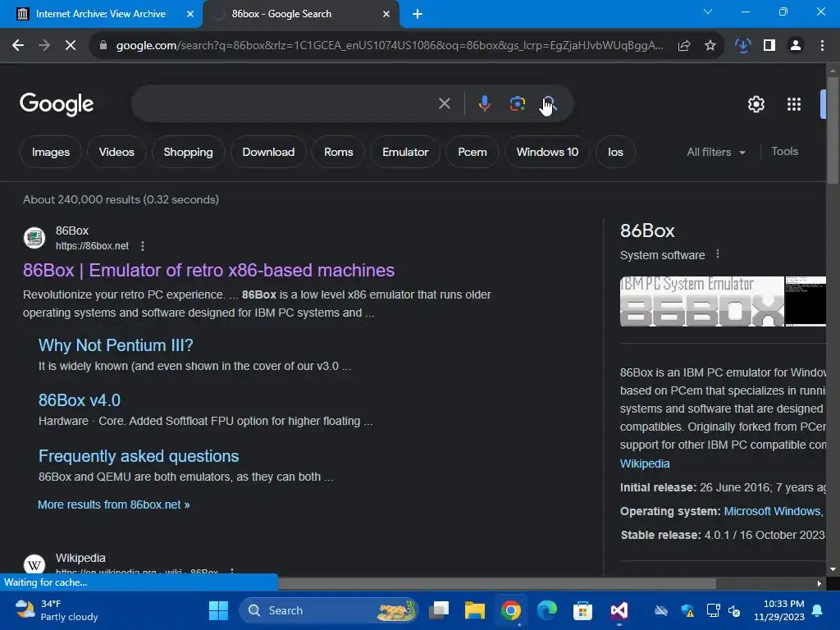
Task: Start voice search with the microphone icon
Action: 484,103
